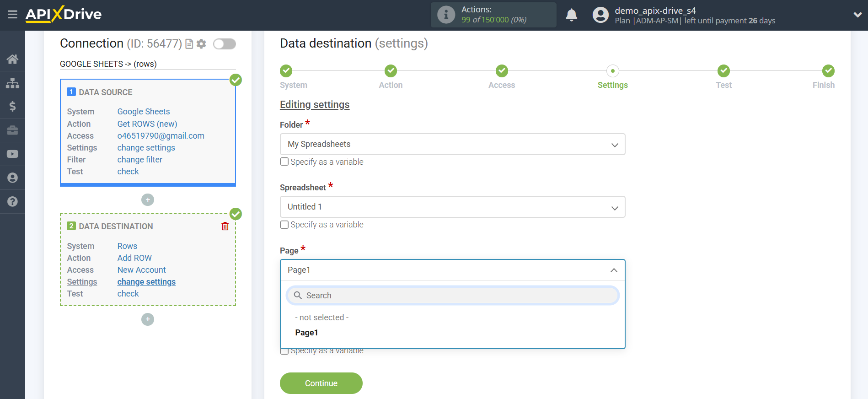Go to the Finish step

coord(828,71)
